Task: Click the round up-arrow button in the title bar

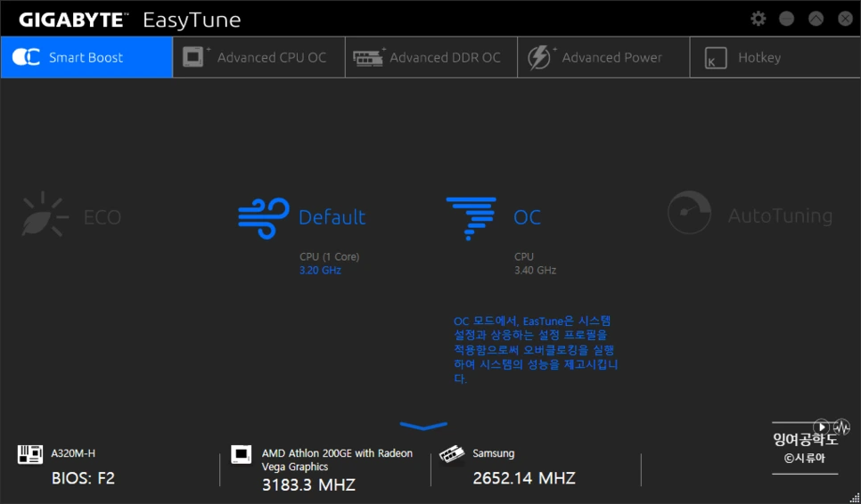Action: pos(816,19)
